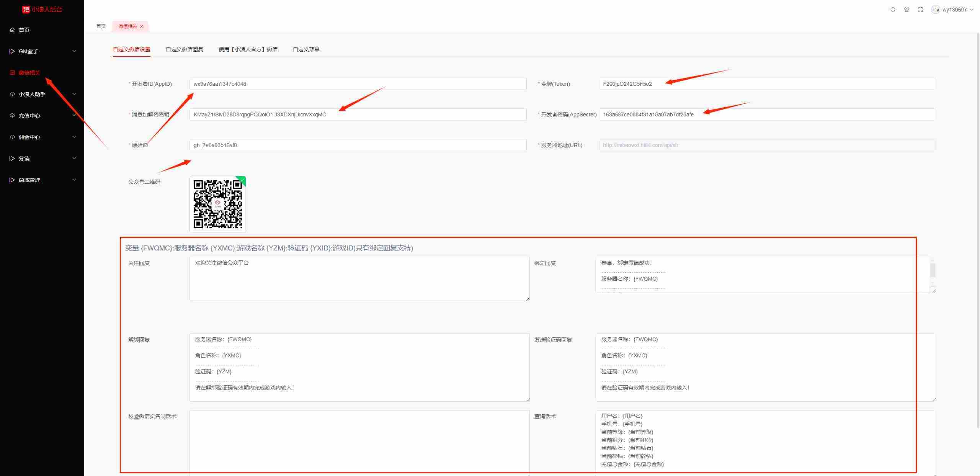This screenshot has height=476, width=980.
Task: Switch to 自定义微信回复 tab
Action: [x=184, y=49]
